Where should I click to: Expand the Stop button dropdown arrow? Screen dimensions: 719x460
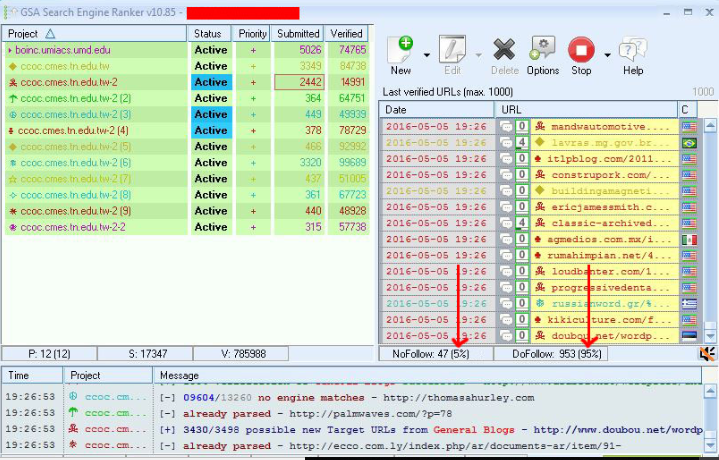tap(607, 55)
